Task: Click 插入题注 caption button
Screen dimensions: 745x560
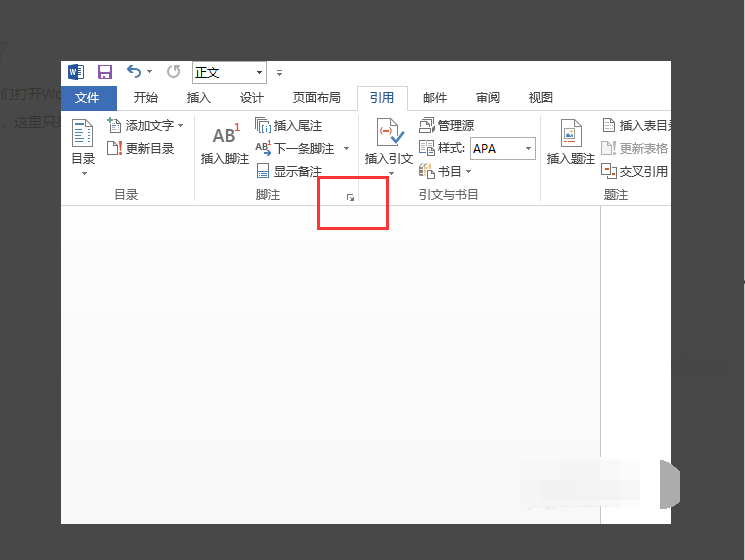Action: 570,142
